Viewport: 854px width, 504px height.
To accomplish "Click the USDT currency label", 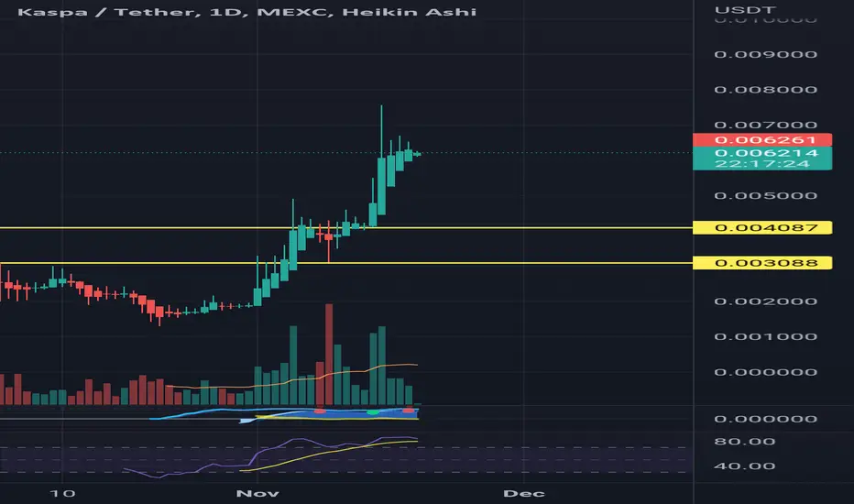I will click(x=745, y=10).
